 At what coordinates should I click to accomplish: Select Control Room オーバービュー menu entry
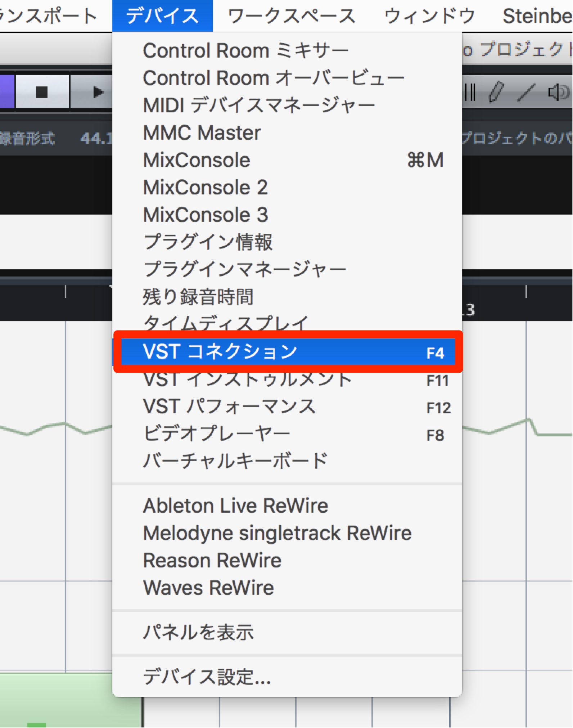tap(287, 78)
